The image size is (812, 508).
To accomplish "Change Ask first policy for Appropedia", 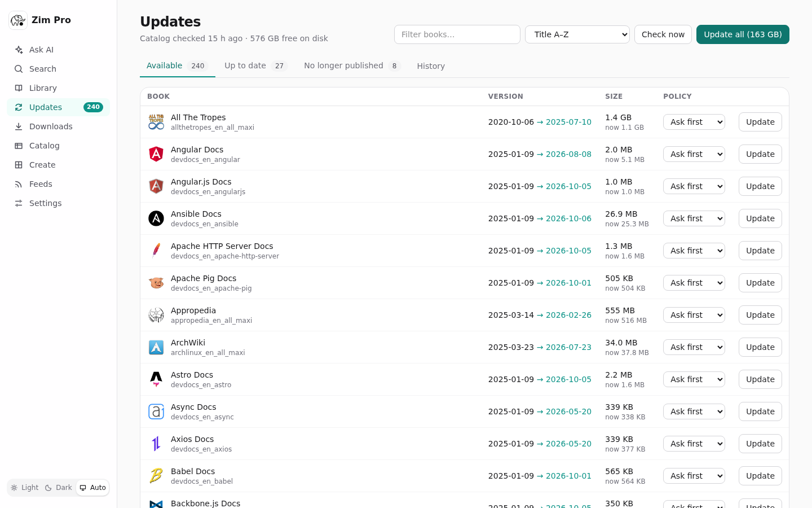I will (694, 315).
